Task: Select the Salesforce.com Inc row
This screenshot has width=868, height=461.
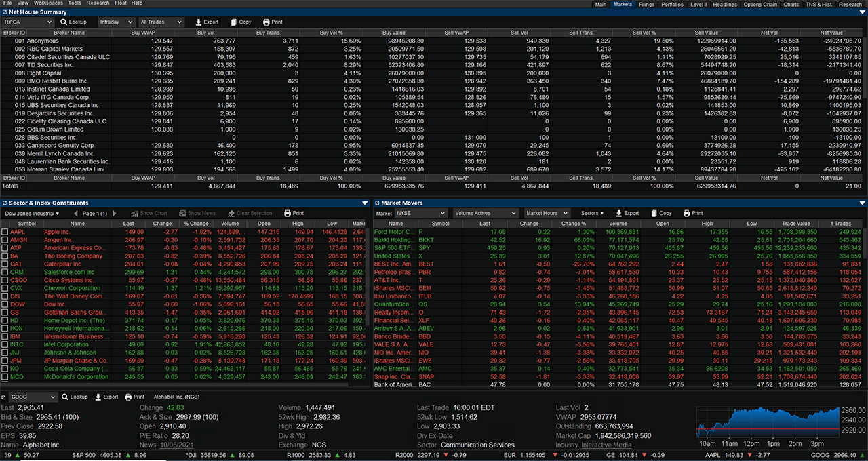Action: tap(183, 272)
